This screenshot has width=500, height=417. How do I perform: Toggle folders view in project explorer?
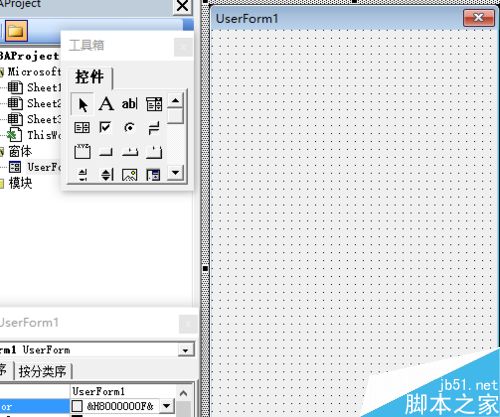point(16,31)
